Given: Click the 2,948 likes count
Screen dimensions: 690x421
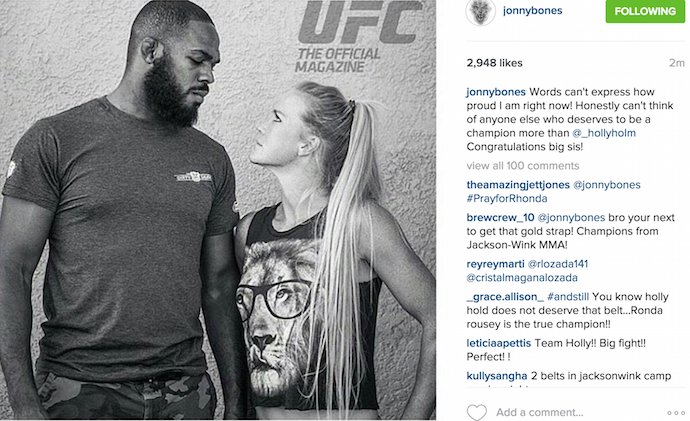Looking at the screenshot, I should [495, 63].
